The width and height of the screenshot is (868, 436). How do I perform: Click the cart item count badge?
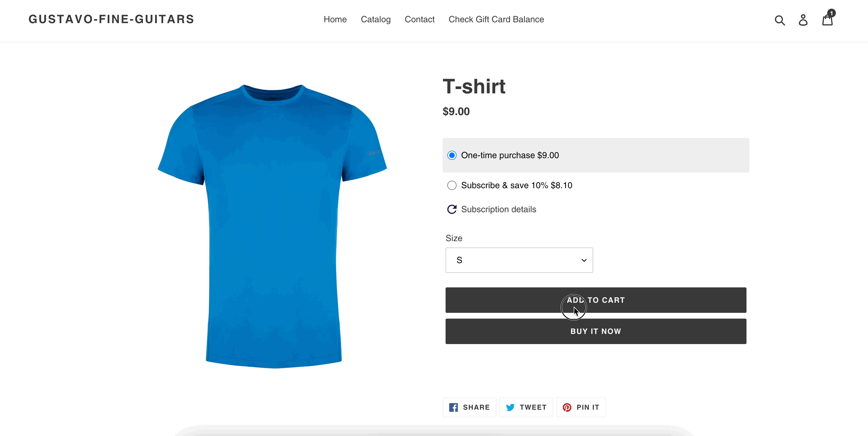[831, 13]
